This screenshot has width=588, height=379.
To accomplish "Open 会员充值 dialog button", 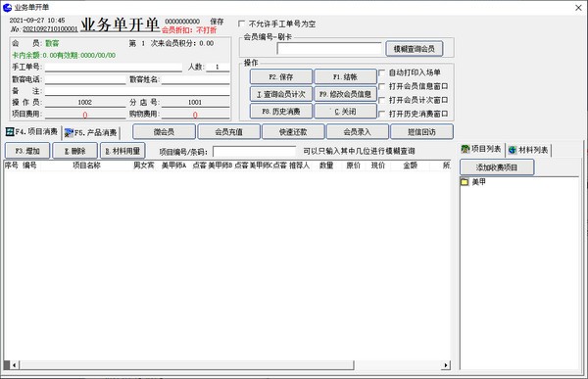I will 228,132.
